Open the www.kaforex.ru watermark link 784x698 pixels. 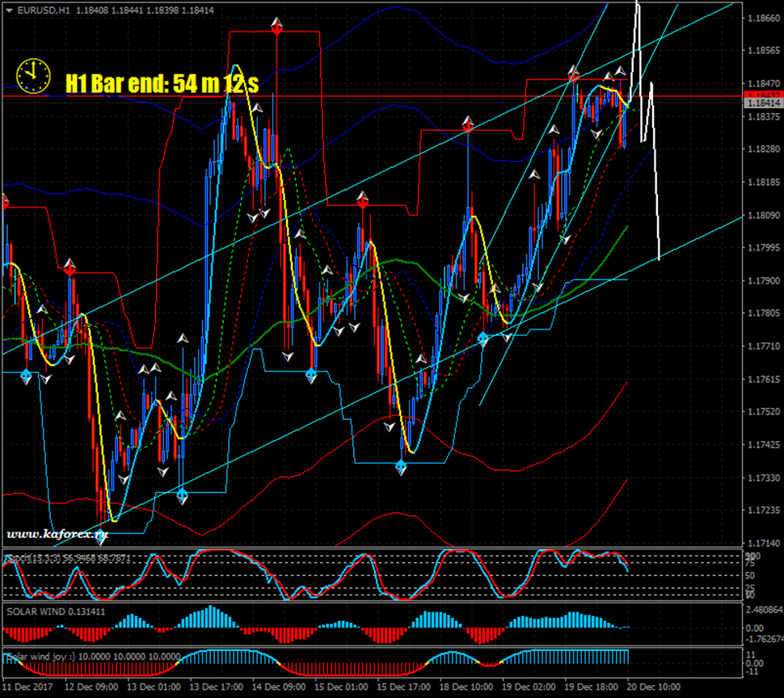click(57, 534)
